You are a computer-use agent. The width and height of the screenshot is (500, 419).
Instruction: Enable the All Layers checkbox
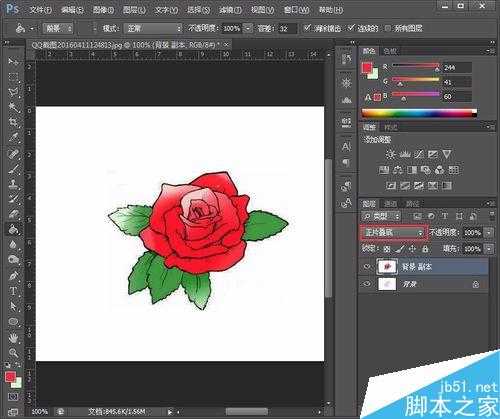(x=388, y=28)
